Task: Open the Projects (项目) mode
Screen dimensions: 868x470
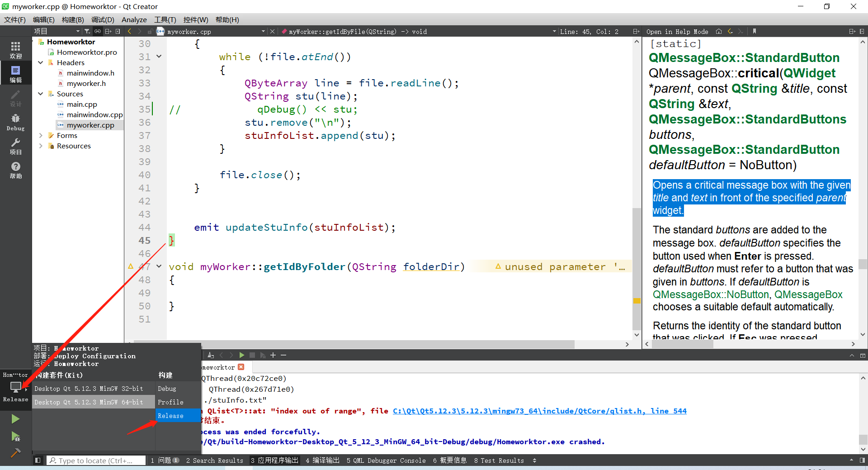Action: click(x=15, y=146)
